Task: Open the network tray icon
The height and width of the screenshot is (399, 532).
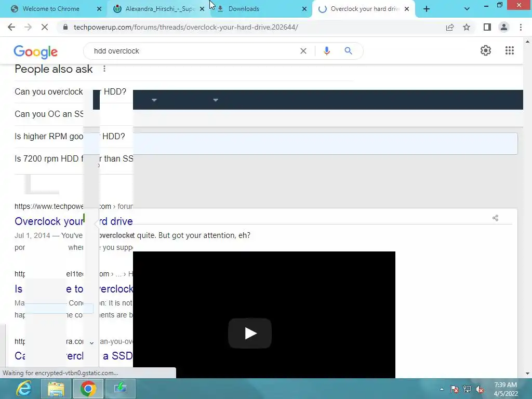Action: click(x=467, y=389)
